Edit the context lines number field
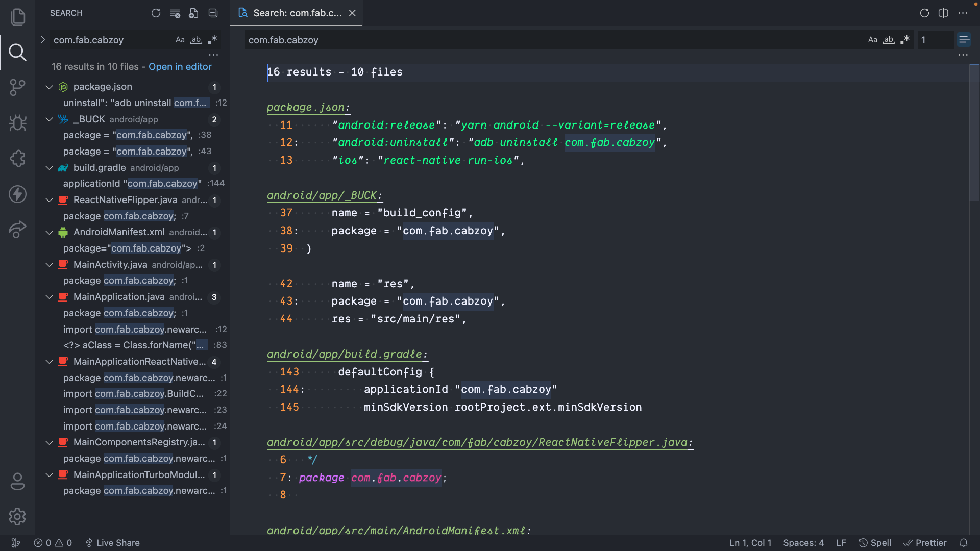 click(x=936, y=40)
